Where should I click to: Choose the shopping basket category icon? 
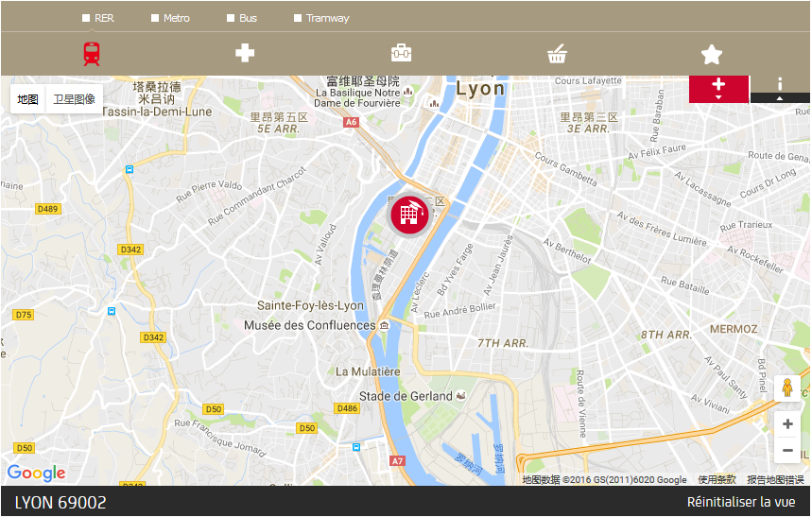[557, 54]
